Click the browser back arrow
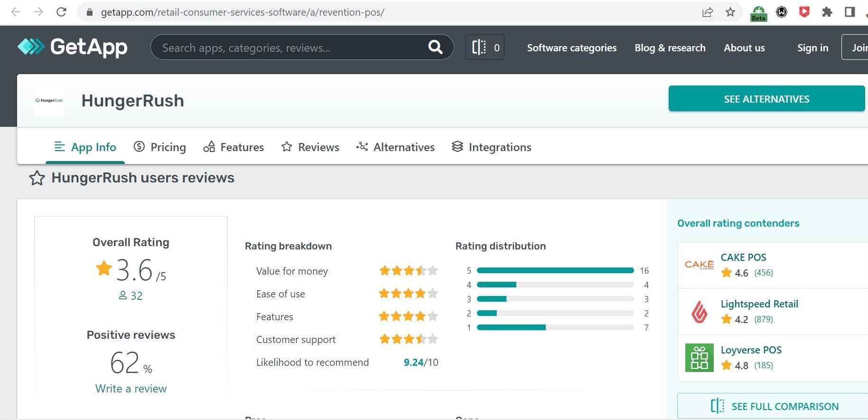The width and height of the screenshot is (868, 420). point(16,12)
